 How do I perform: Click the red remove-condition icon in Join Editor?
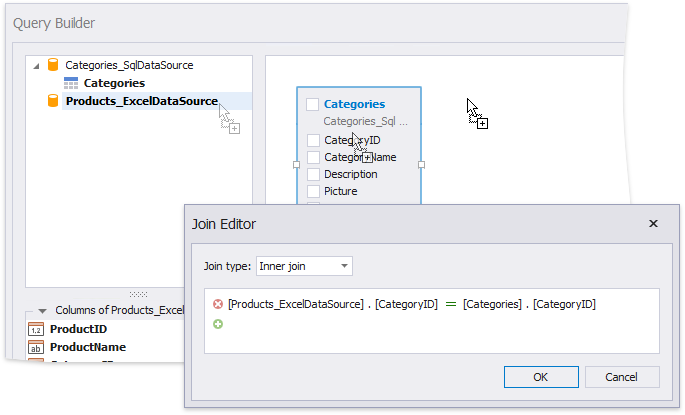click(218, 304)
